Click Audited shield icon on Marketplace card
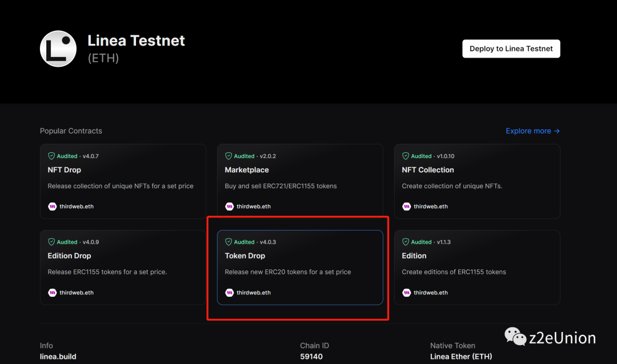The image size is (617, 364). (x=229, y=156)
